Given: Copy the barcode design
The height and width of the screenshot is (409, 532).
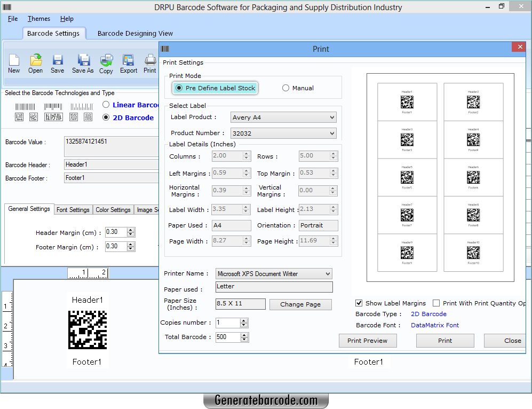Looking at the screenshot, I should pyautogui.click(x=106, y=64).
